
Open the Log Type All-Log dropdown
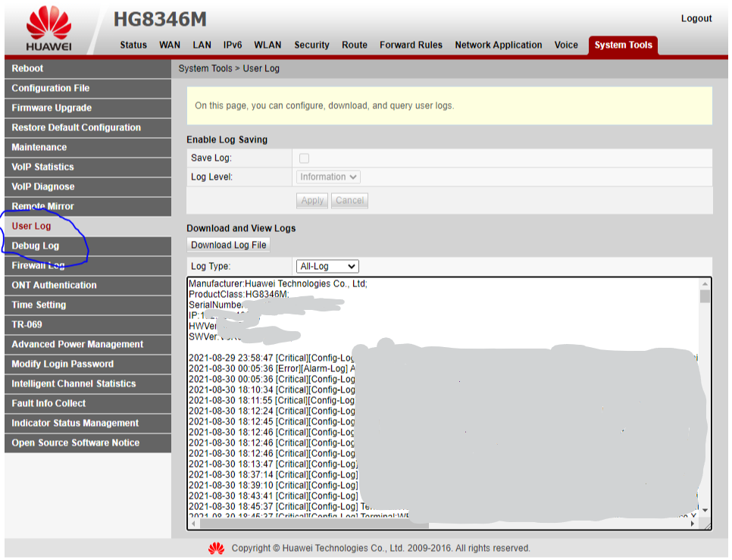[327, 267]
